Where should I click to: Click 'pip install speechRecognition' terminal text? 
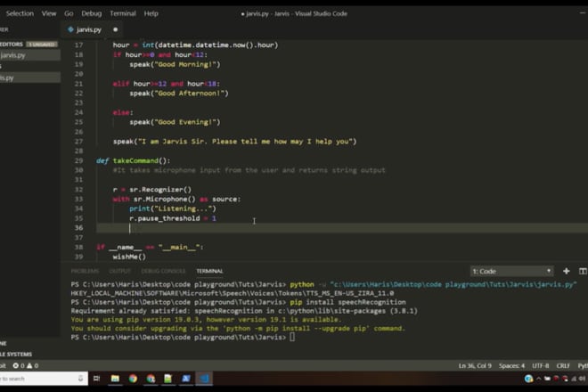pos(347,302)
